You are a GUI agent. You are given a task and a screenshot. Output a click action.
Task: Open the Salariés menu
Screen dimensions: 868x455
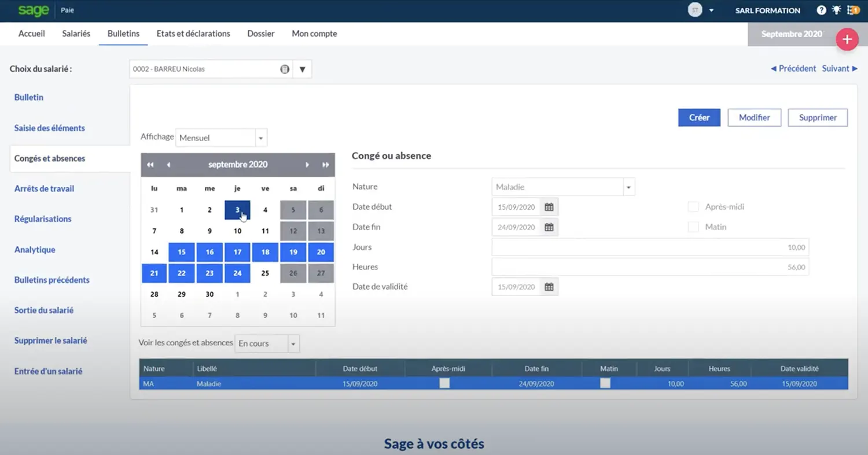click(76, 34)
